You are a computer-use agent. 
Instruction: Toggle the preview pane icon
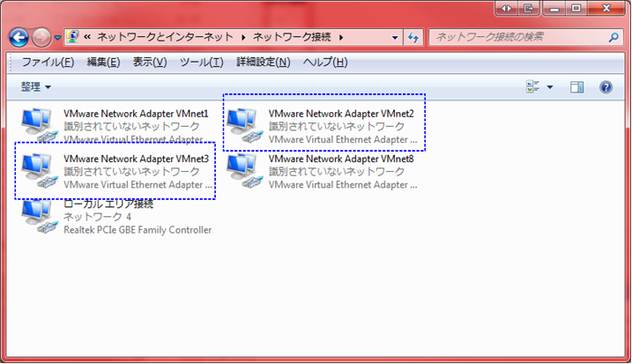pos(577,87)
